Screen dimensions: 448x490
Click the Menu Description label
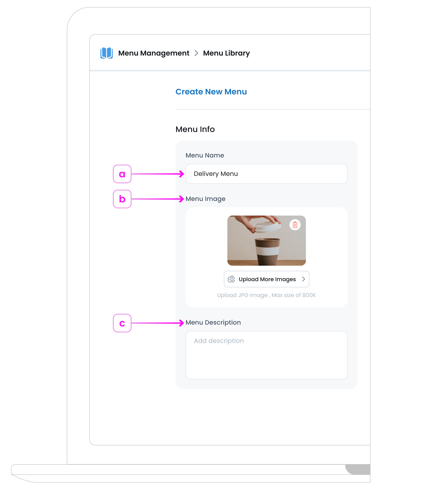click(x=213, y=322)
